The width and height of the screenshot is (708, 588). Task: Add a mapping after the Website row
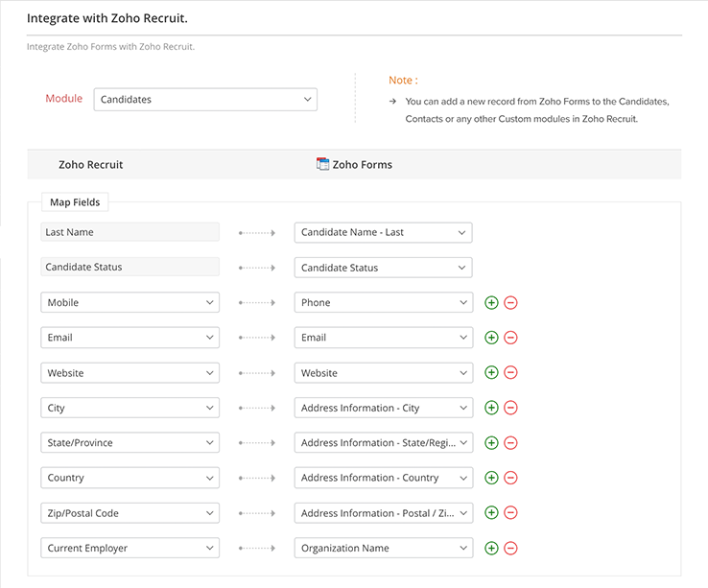[491, 372]
